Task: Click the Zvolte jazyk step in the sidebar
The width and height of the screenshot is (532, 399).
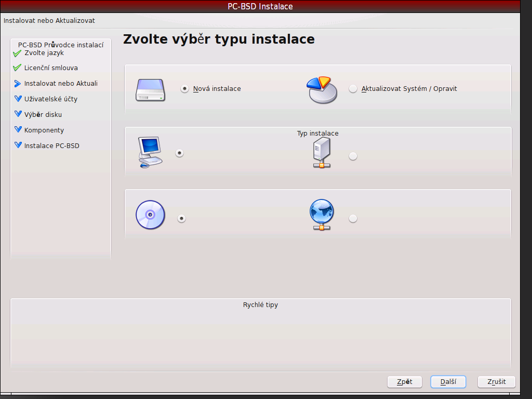Action: point(44,53)
